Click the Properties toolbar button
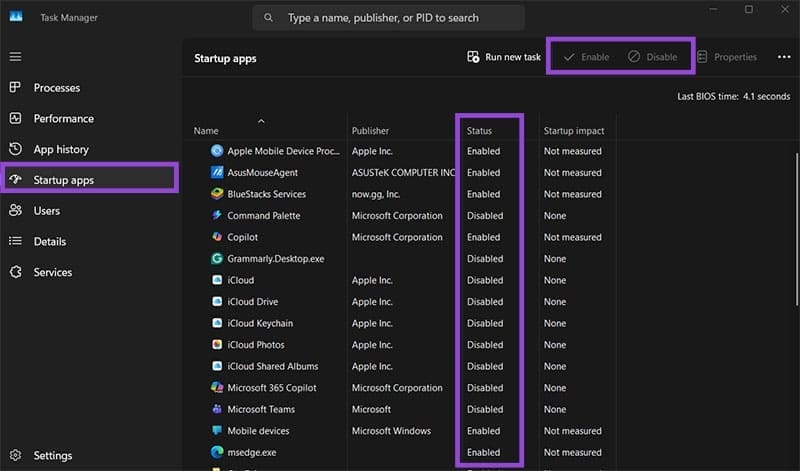This screenshot has width=800, height=471. pyautogui.click(x=726, y=57)
